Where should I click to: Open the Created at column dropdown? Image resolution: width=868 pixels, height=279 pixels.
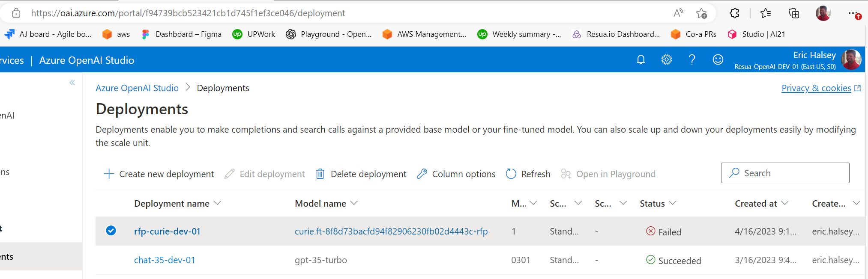(x=785, y=203)
